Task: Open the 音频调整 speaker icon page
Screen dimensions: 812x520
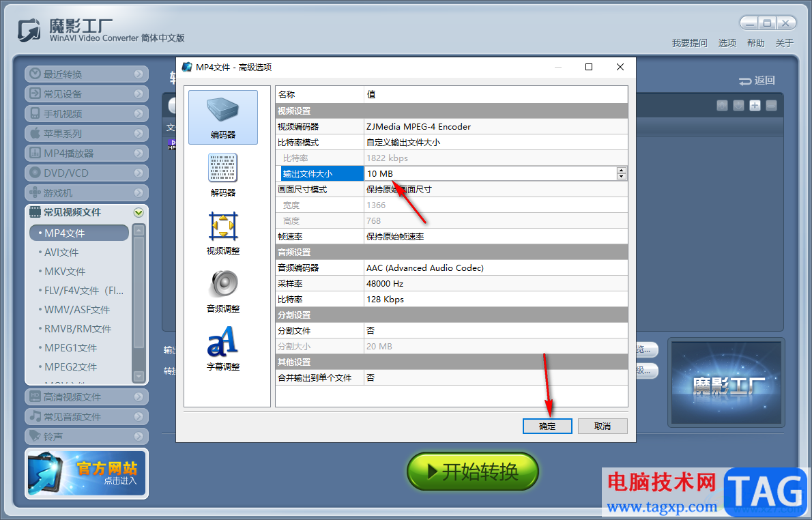Action: 223,291
